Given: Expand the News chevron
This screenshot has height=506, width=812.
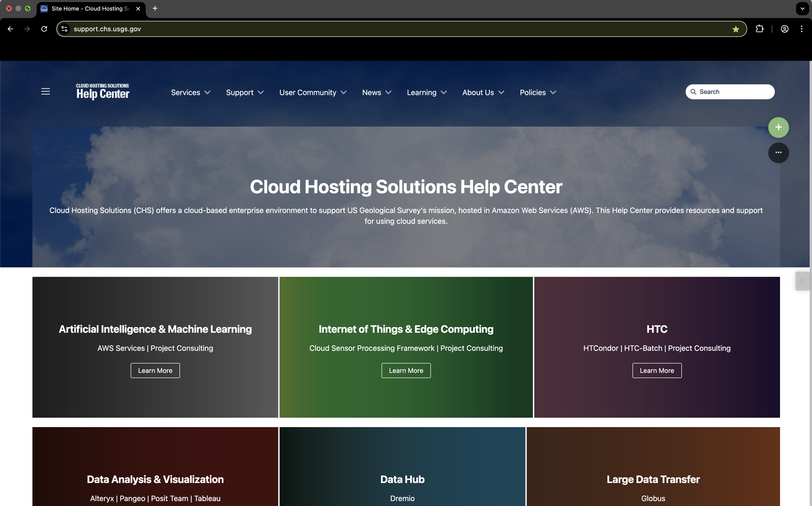Looking at the screenshot, I should [x=388, y=92].
